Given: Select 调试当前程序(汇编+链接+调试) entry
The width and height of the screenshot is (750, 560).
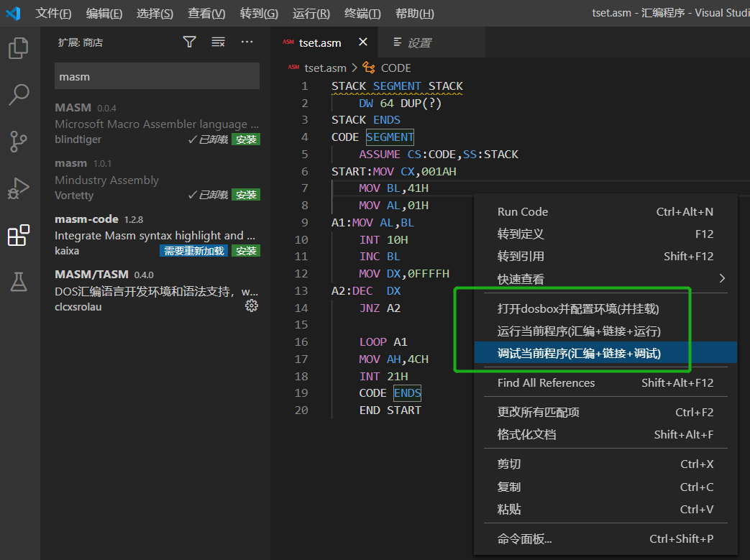Looking at the screenshot, I should [x=605, y=353].
